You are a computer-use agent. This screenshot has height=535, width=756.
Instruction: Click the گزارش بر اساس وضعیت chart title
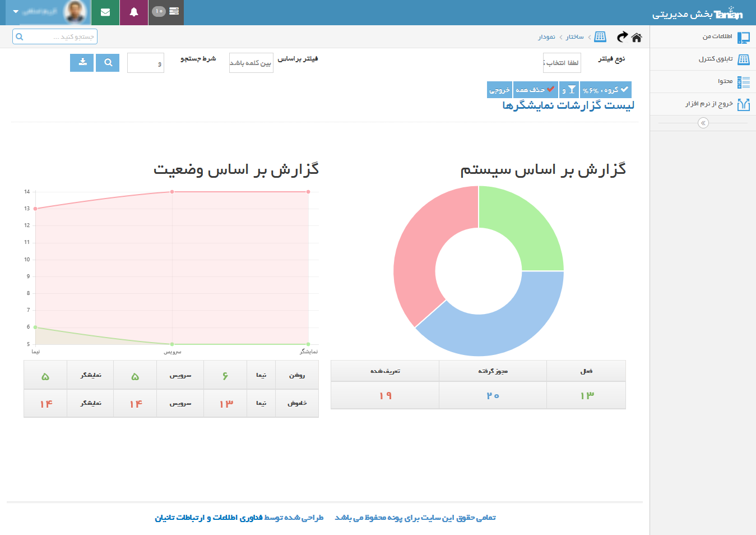pyautogui.click(x=236, y=169)
